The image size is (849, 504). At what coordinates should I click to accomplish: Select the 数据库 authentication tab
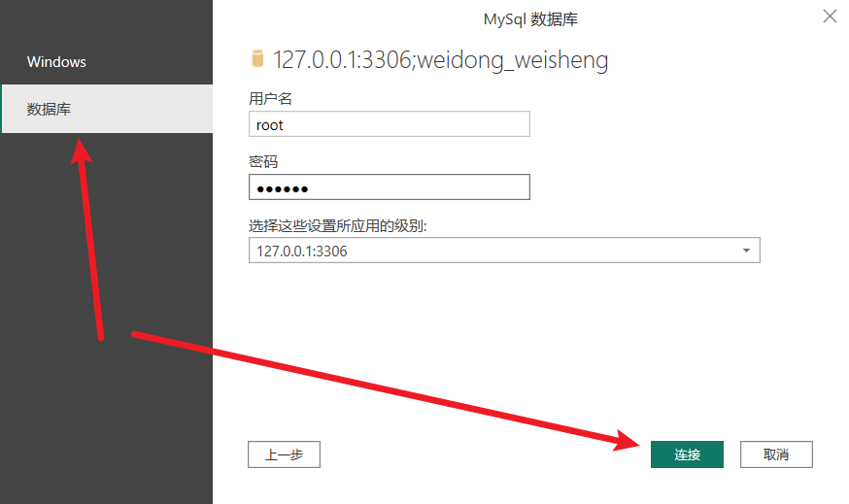tap(106, 109)
